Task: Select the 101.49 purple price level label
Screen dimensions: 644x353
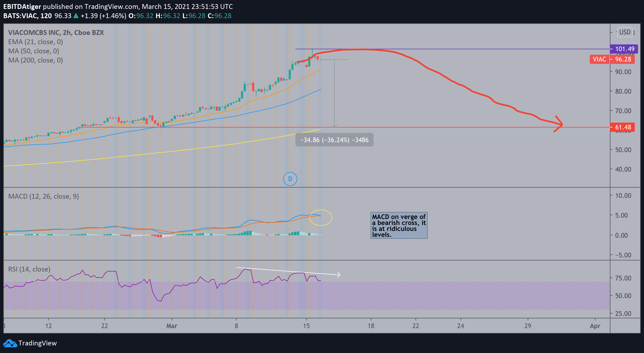Action: tap(624, 49)
